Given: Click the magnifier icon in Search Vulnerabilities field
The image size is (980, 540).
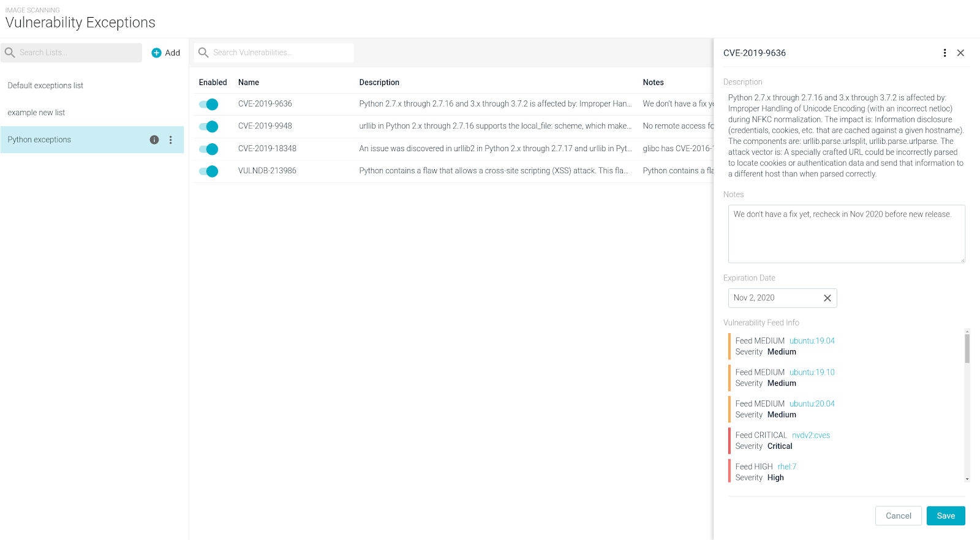Looking at the screenshot, I should [x=203, y=53].
